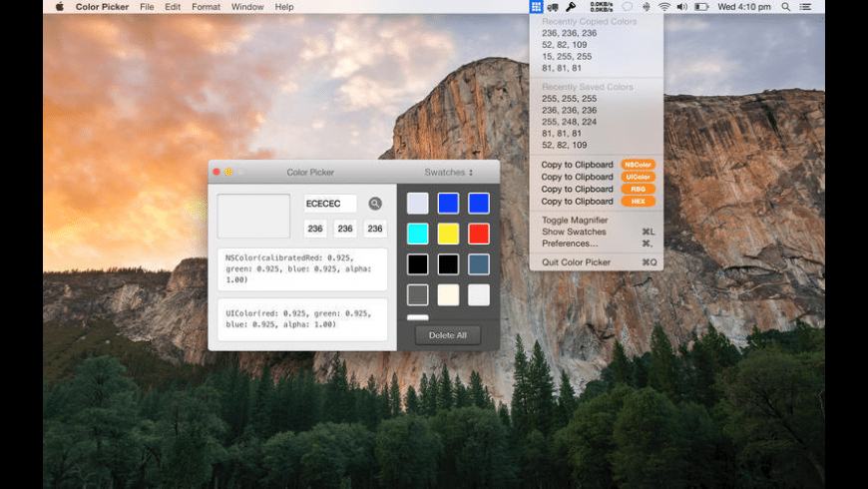
Task: Select the steel blue swatch
Action: click(478, 264)
